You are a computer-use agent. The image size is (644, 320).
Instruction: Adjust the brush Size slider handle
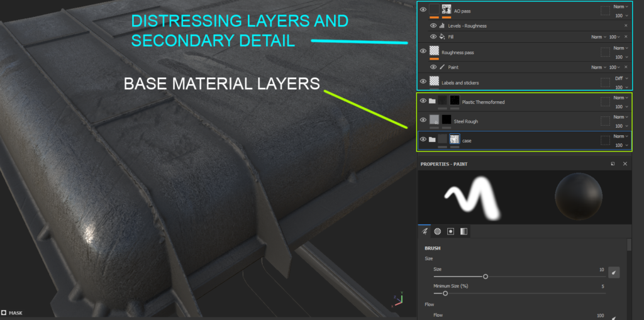tap(486, 277)
